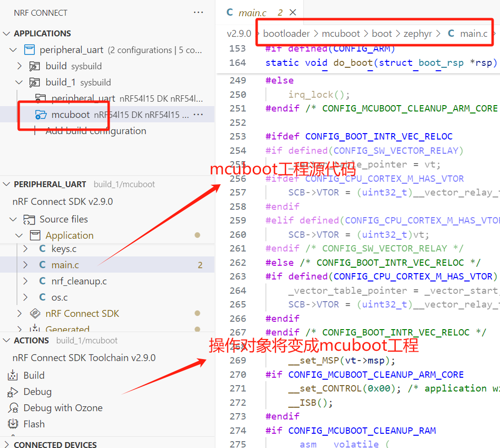Click the peripheral_uart application icon

tap(29, 50)
